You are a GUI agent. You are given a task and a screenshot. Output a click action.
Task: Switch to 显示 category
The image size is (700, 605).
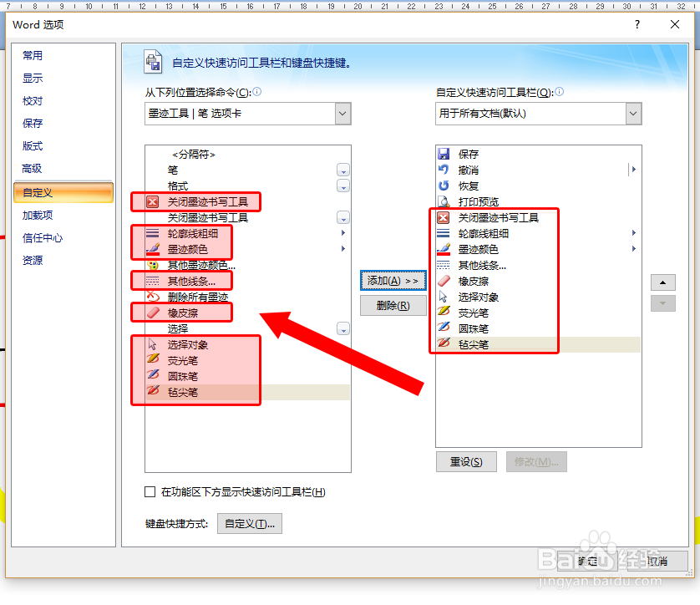pos(33,79)
